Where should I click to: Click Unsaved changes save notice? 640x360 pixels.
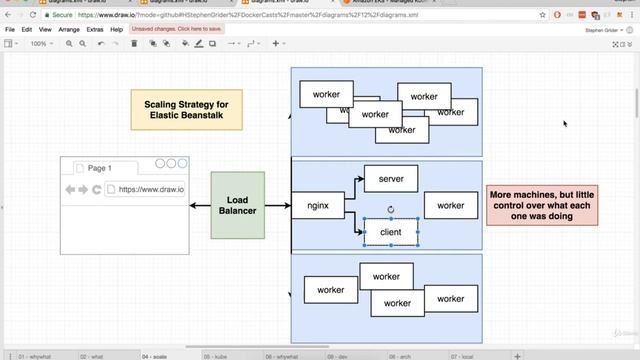point(177,29)
